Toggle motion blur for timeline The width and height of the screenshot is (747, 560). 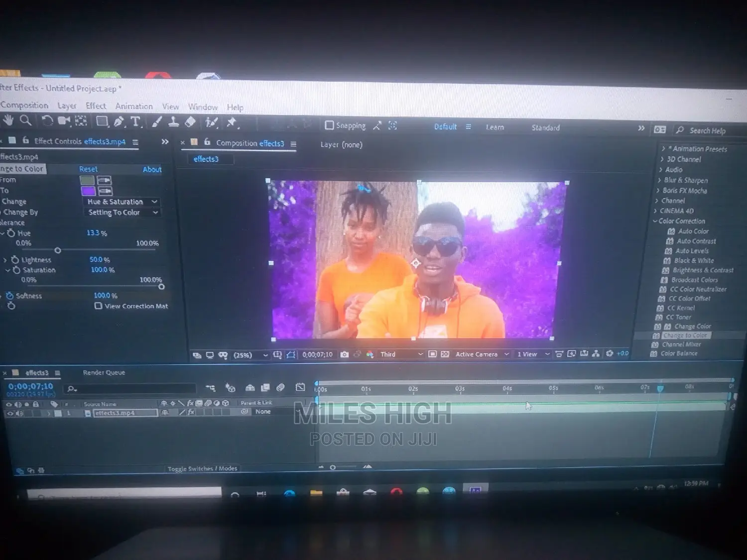point(280,387)
